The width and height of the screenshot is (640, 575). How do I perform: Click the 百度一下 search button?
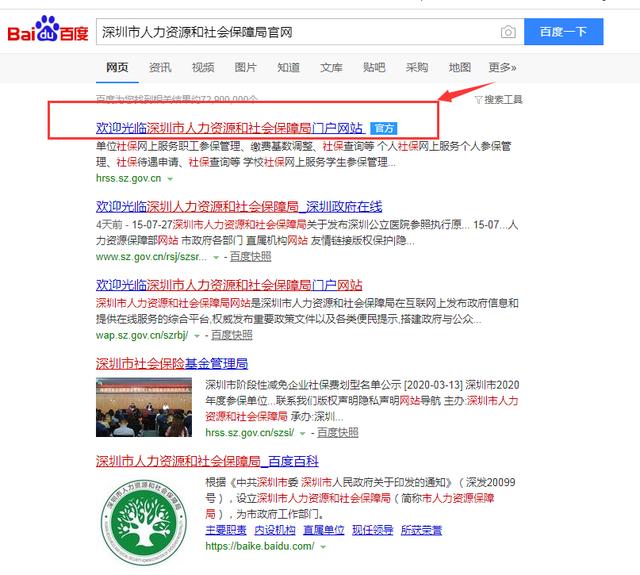coord(563,31)
